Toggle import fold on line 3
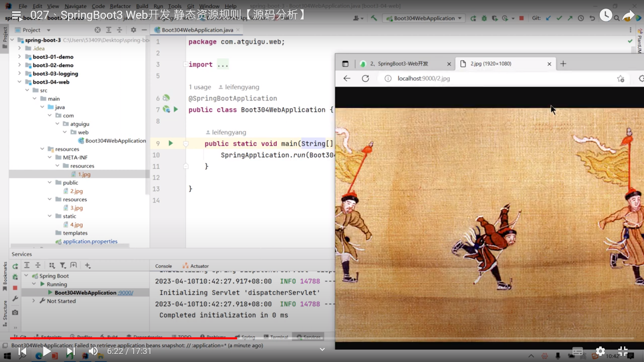644x362 pixels. tap(185, 64)
